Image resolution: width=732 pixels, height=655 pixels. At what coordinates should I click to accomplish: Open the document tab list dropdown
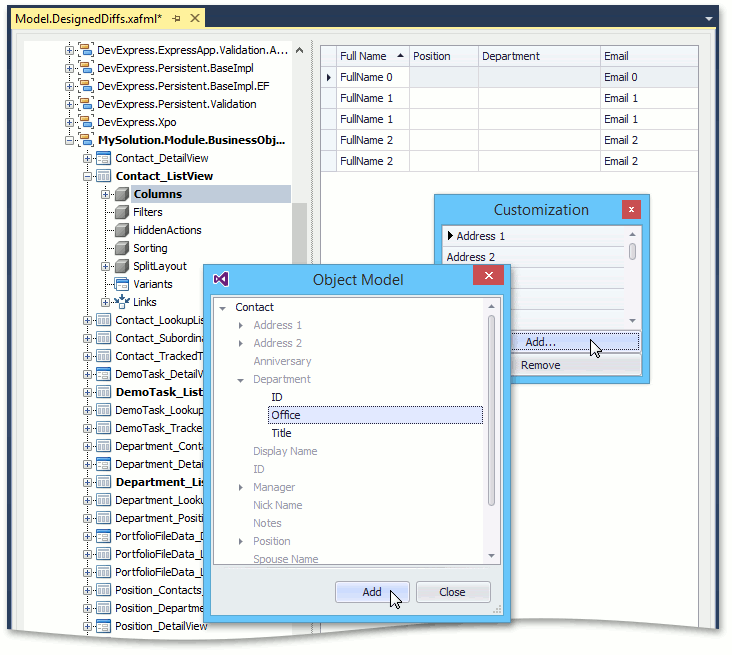coord(709,19)
